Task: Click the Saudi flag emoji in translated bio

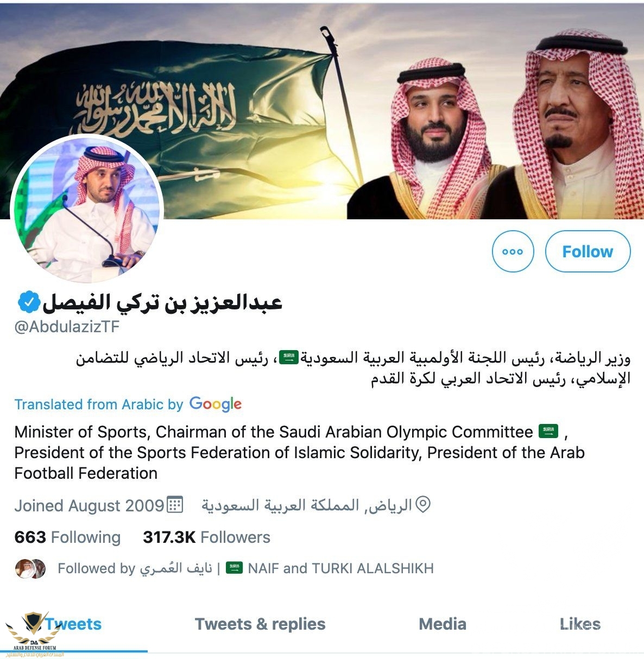Action: [x=548, y=432]
